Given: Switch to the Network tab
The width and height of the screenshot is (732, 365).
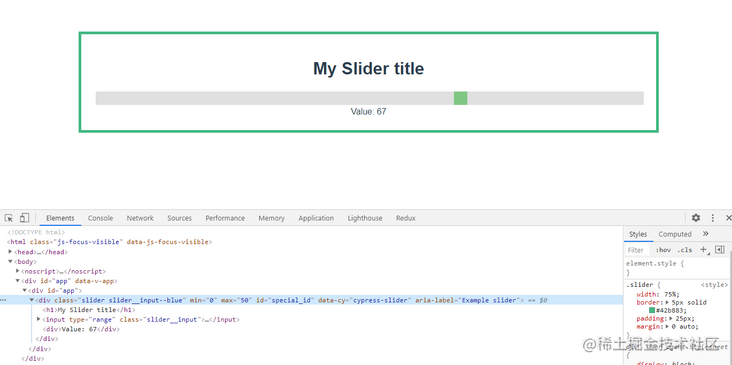Looking at the screenshot, I should click(x=140, y=218).
